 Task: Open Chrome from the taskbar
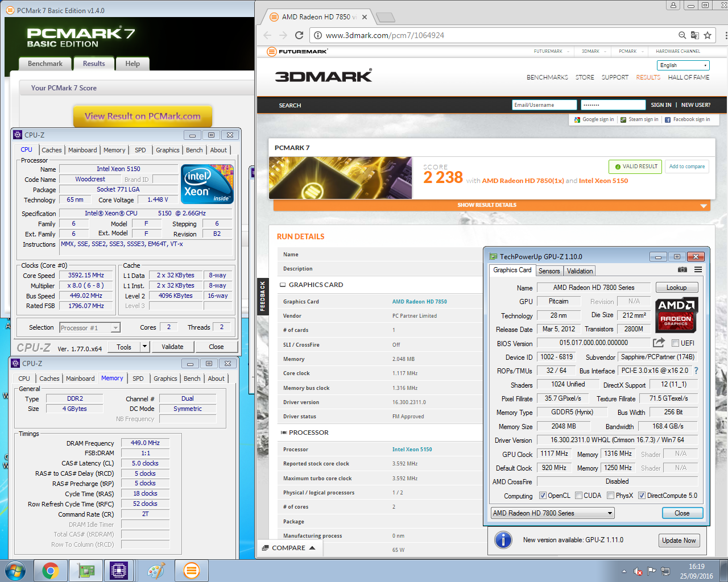pos(51,571)
